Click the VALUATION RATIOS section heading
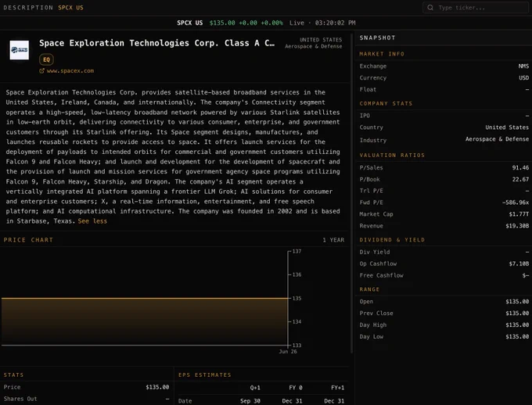Viewport: 532px width, 405px height. pyautogui.click(x=392, y=156)
